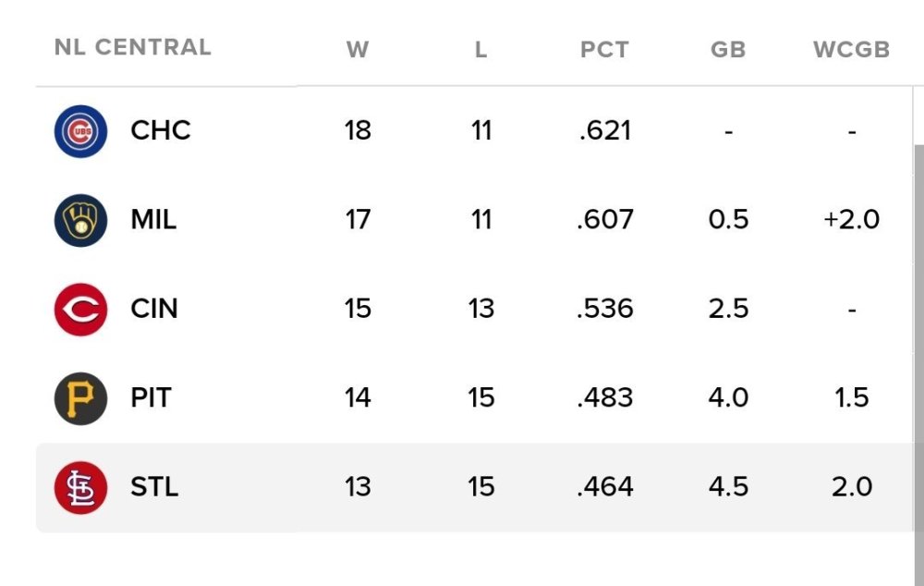The image size is (924, 586).
Task: Select the highlighted STL standings row
Action: (462, 487)
